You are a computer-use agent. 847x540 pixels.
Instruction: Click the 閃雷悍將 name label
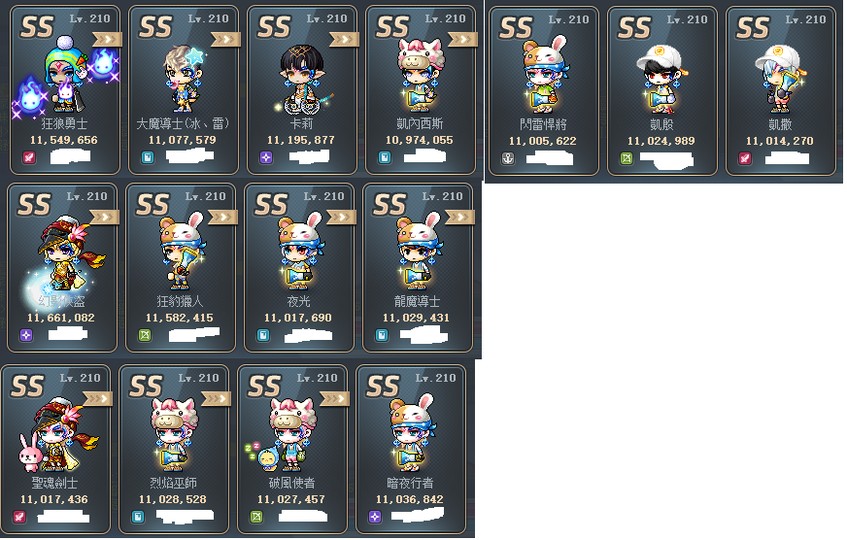(543, 125)
